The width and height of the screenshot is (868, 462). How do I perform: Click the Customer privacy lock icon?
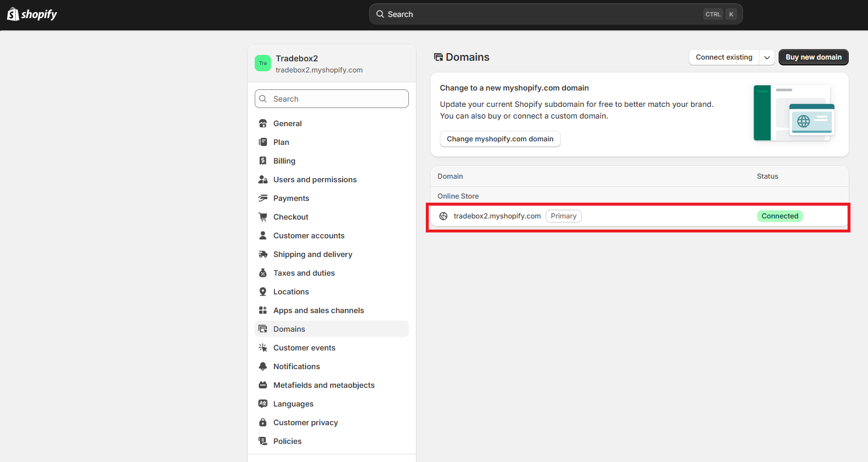[263, 423]
